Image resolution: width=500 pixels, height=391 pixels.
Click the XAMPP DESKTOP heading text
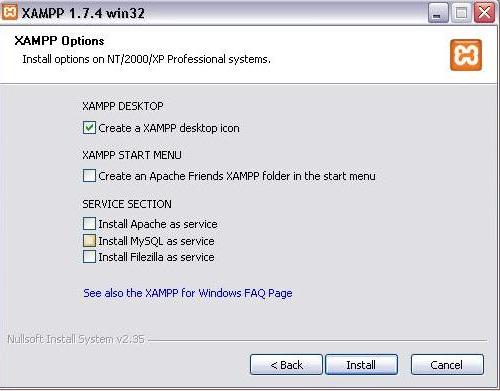click(123, 106)
